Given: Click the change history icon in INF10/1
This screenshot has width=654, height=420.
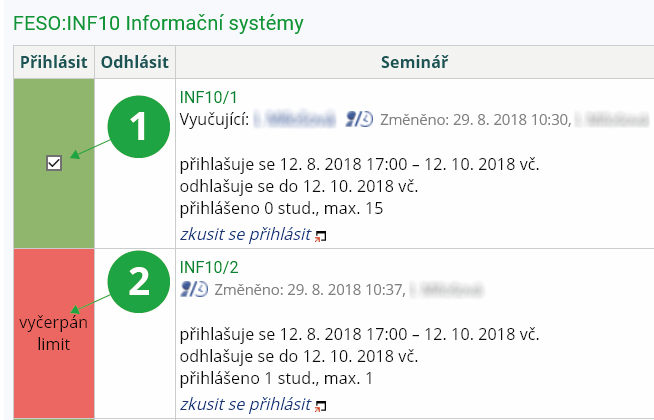Looking at the screenshot, I should tap(359, 118).
